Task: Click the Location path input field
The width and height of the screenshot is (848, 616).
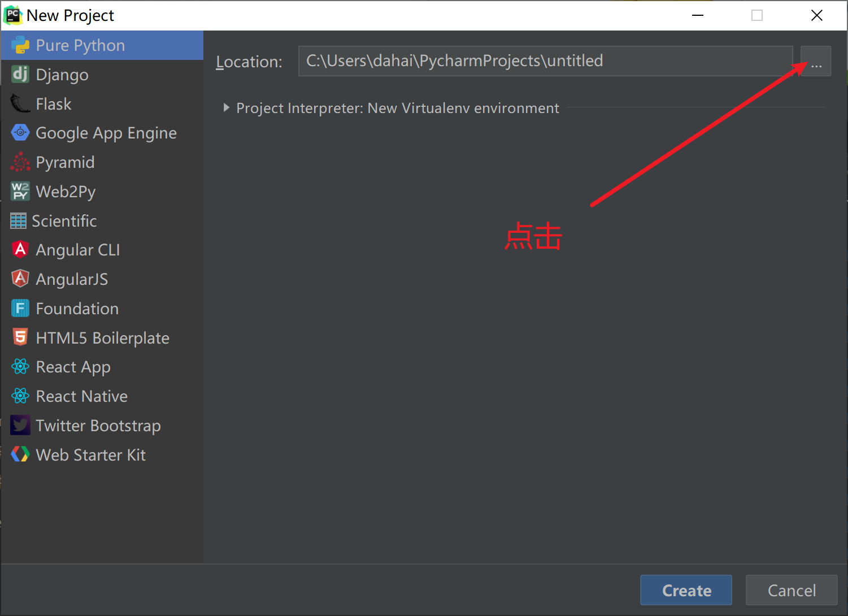Action: (x=546, y=61)
